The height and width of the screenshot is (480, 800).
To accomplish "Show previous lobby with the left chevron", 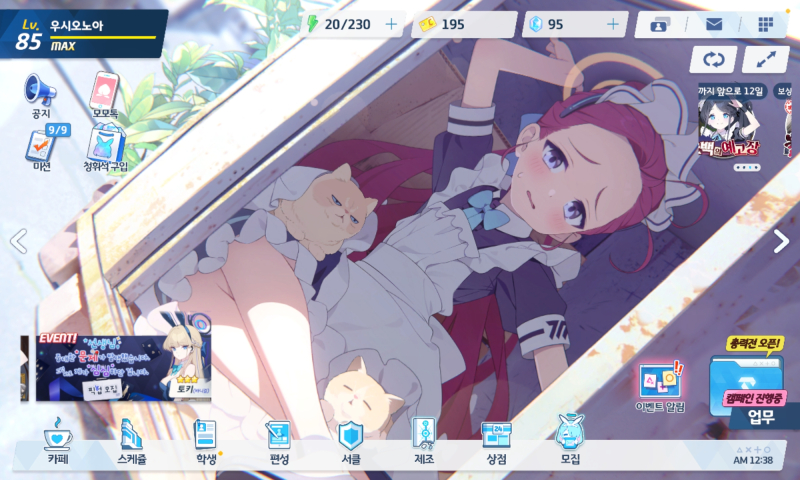I will [x=17, y=241].
